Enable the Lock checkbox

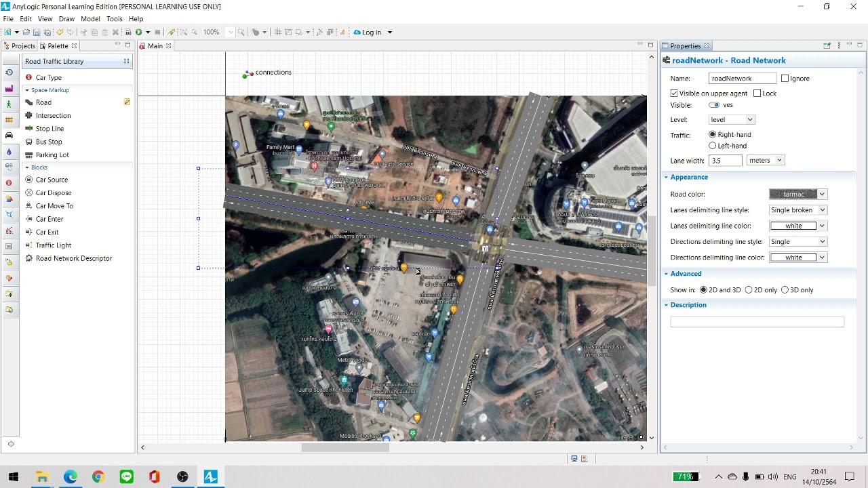(x=757, y=94)
